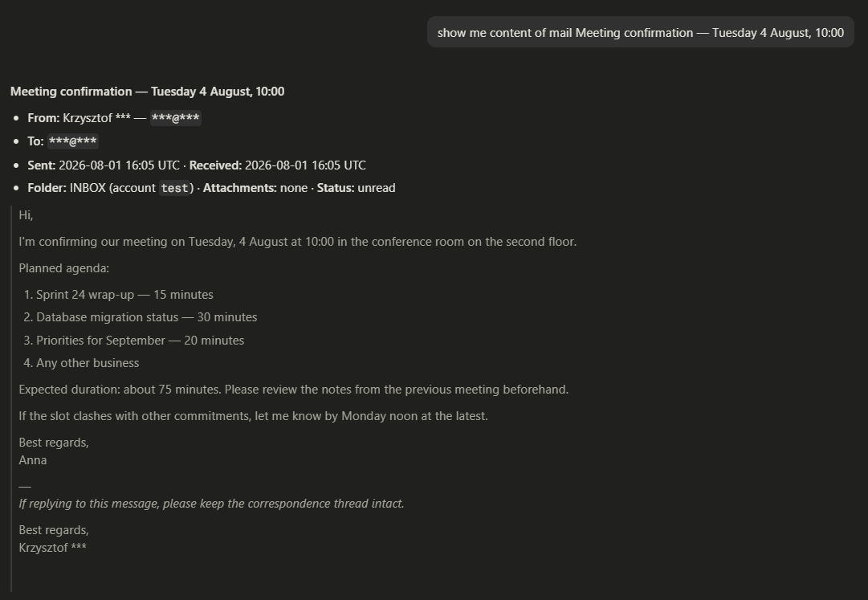
Task: Click the 'Status: unread' label
Action: pyautogui.click(x=356, y=188)
